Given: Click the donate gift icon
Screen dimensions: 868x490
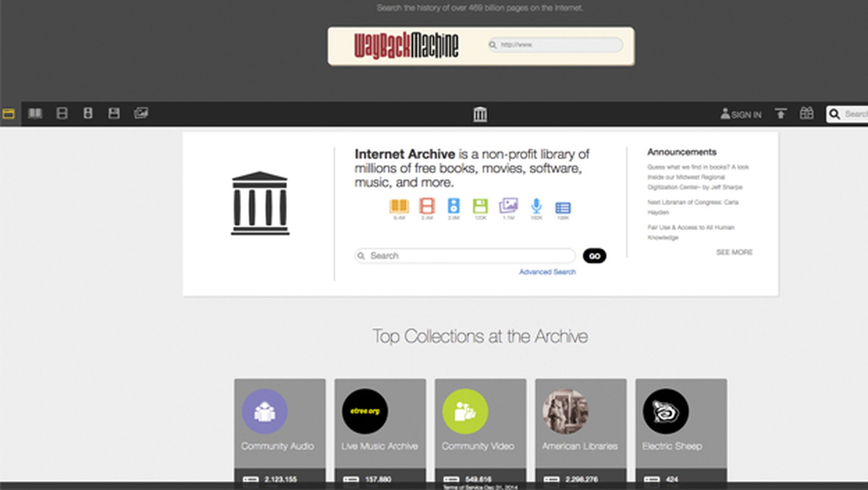Looking at the screenshot, I should click(807, 113).
